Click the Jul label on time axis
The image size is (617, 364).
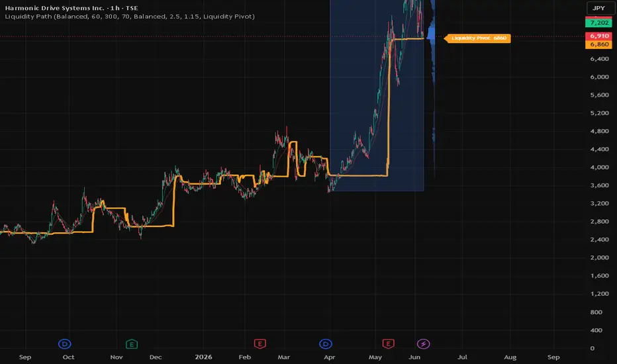462,357
